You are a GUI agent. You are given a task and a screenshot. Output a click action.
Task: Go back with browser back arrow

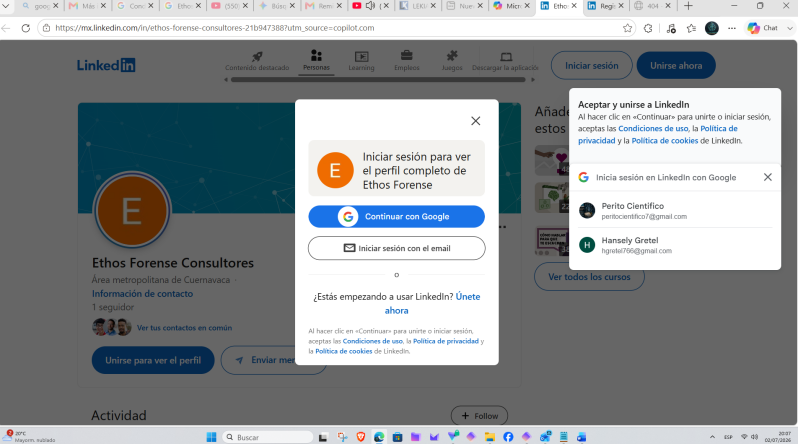pos(6,28)
